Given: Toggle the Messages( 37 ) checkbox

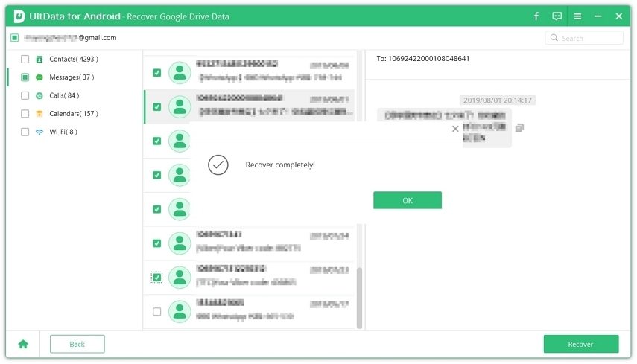Looking at the screenshot, I should click(25, 77).
